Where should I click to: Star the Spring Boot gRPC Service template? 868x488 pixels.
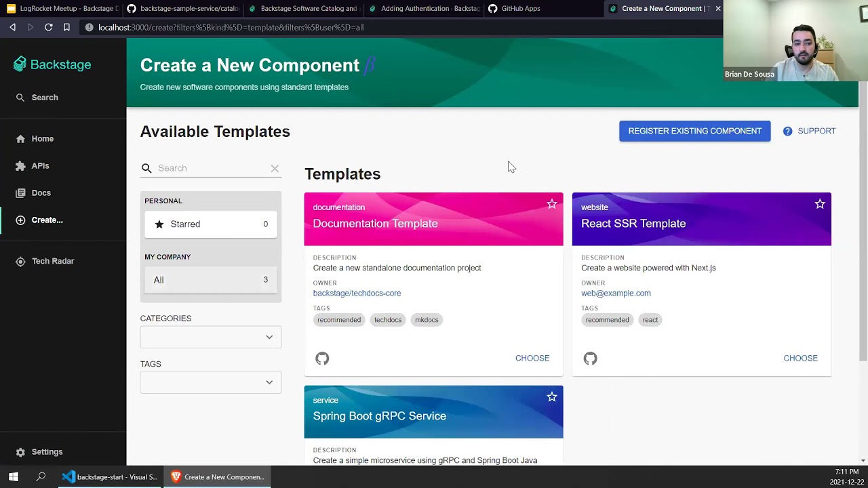(x=552, y=397)
